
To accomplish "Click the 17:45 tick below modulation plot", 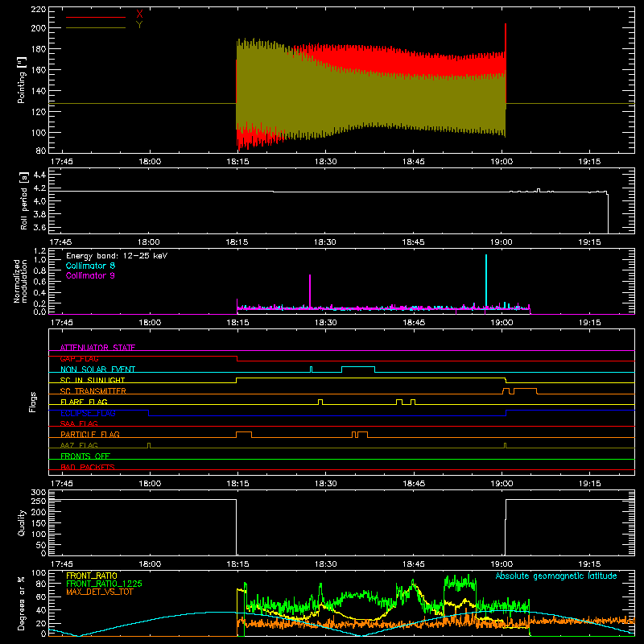I will point(61,323).
